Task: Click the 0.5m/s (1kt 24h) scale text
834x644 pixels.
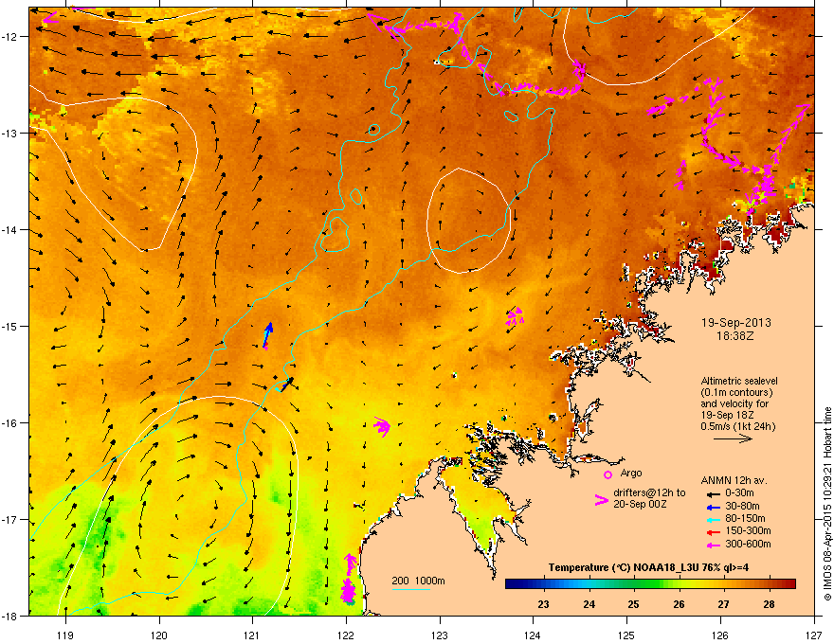Action: pyautogui.click(x=737, y=426)
